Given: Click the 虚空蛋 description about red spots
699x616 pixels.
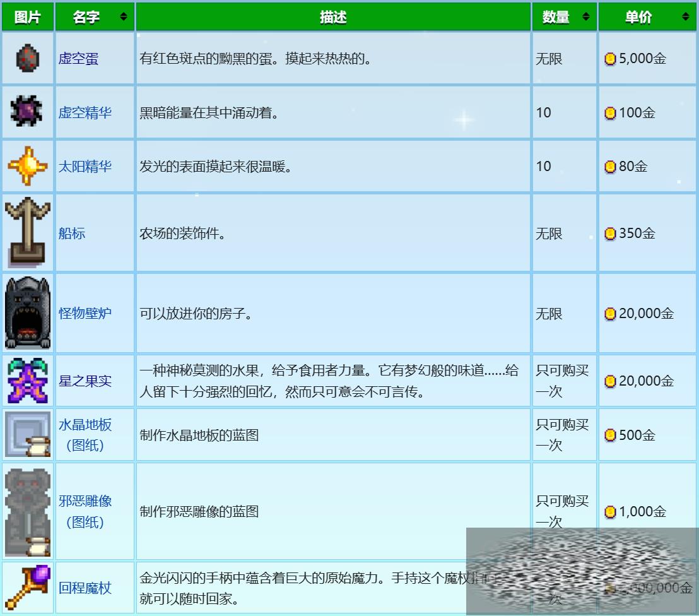Looking at the screenshot, I should coord(256,59).
